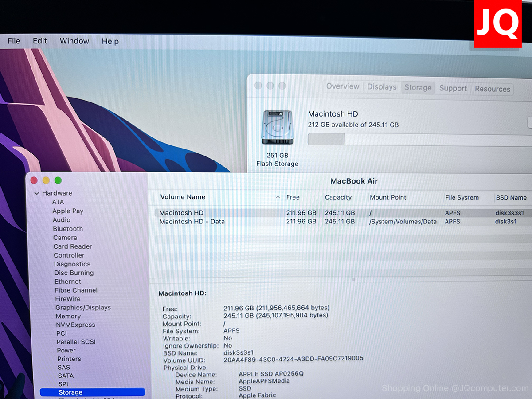
Task: Close the System Information window
Action: pos(34,180)
